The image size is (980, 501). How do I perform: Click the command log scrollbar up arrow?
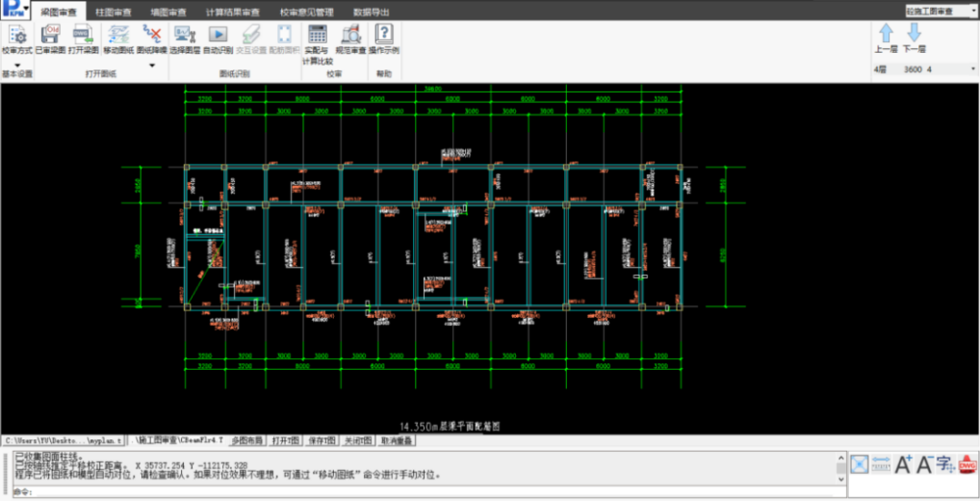[x=841, y=458]
